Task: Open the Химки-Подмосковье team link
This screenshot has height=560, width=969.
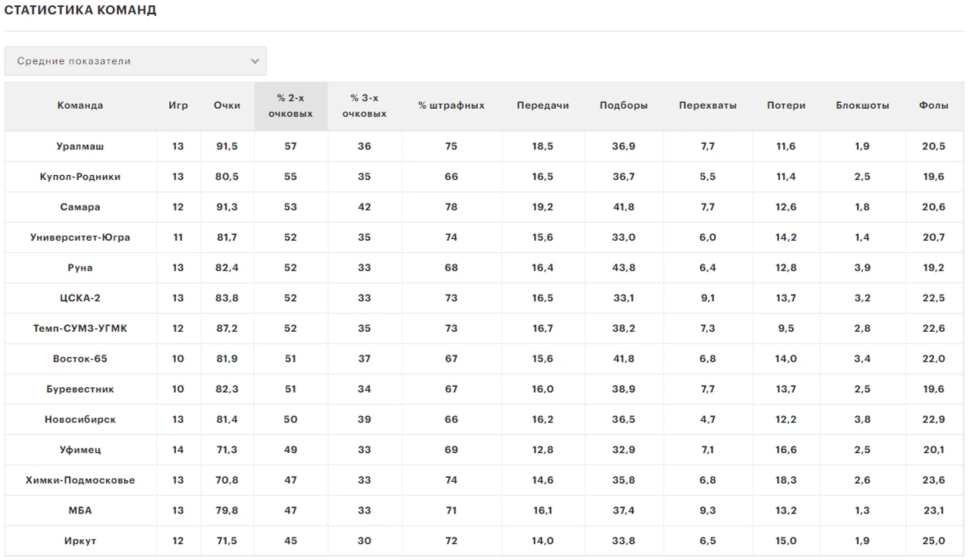Action: click(x=80, y=480)
